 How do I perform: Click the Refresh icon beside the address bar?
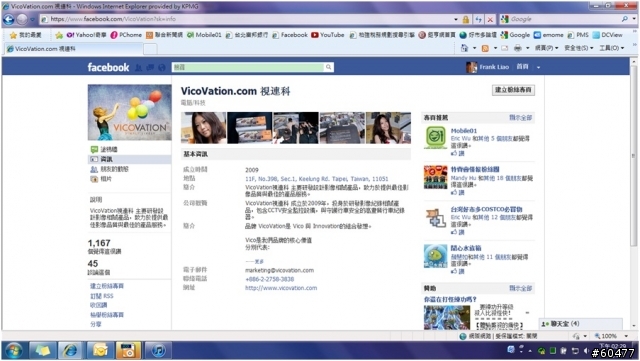point(478,19)
